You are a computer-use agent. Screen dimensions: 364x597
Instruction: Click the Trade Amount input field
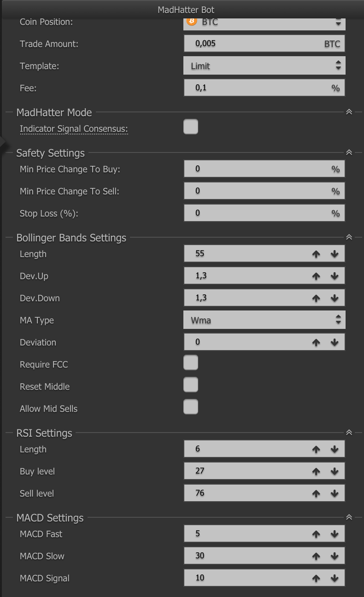coord(264,44)
